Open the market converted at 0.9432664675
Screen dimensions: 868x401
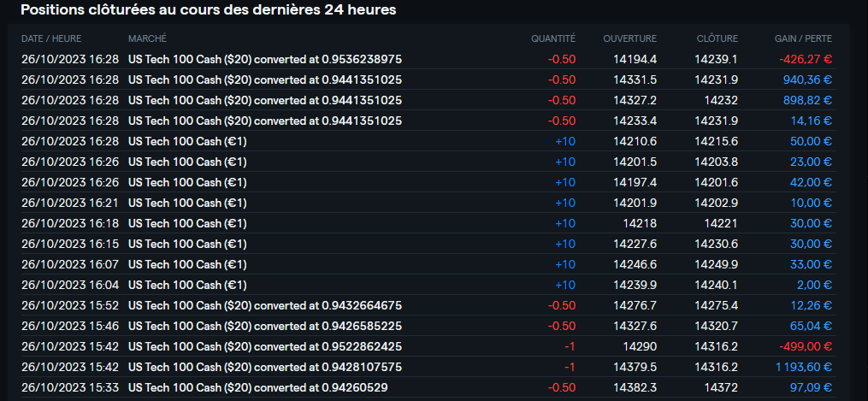tap(264, 305)
